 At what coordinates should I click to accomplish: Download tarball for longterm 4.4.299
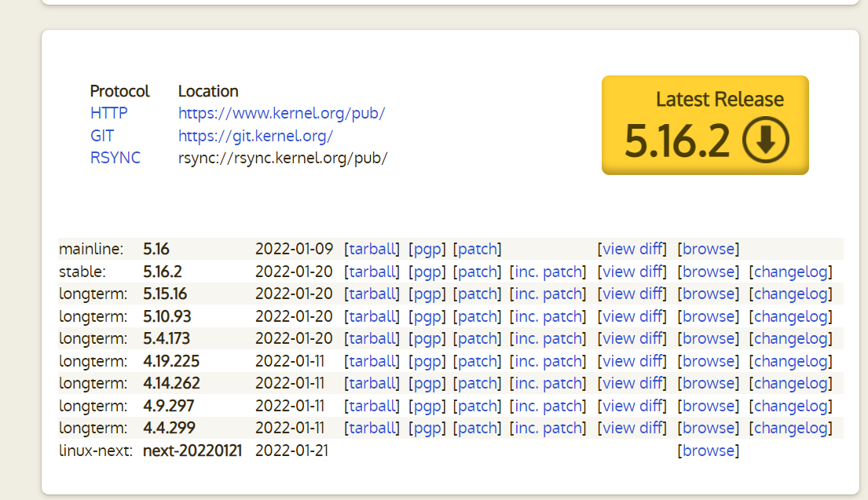pyautogui.click(x=372, y=428)
